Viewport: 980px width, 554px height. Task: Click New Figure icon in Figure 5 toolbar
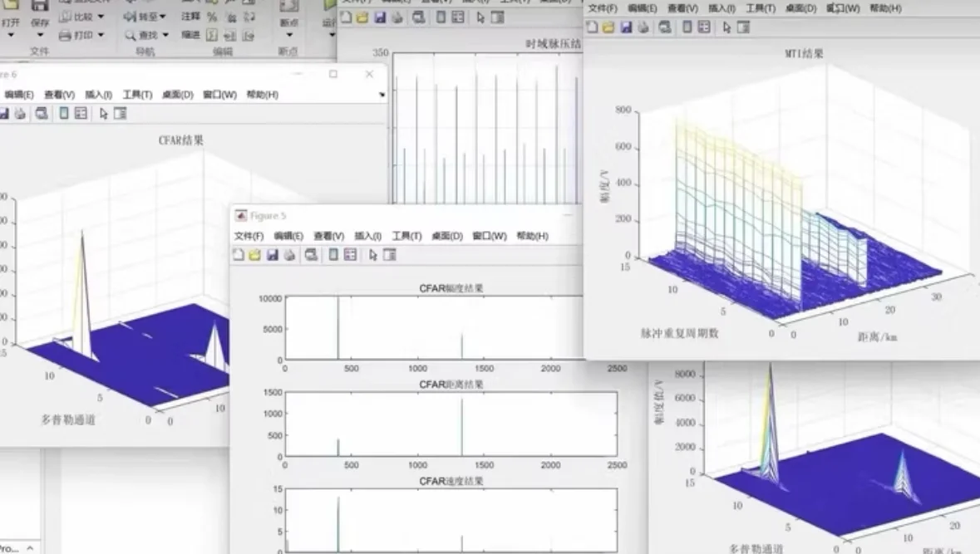[x=238, y=255]
